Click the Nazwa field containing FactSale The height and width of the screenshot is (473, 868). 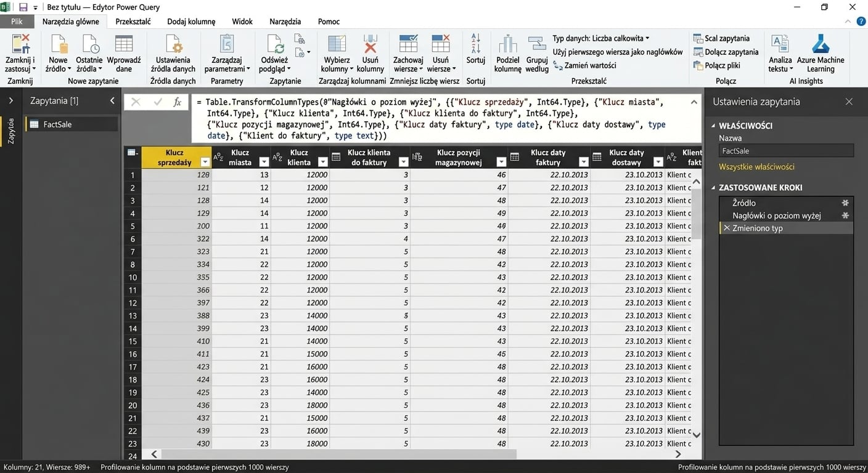(786, 151)
